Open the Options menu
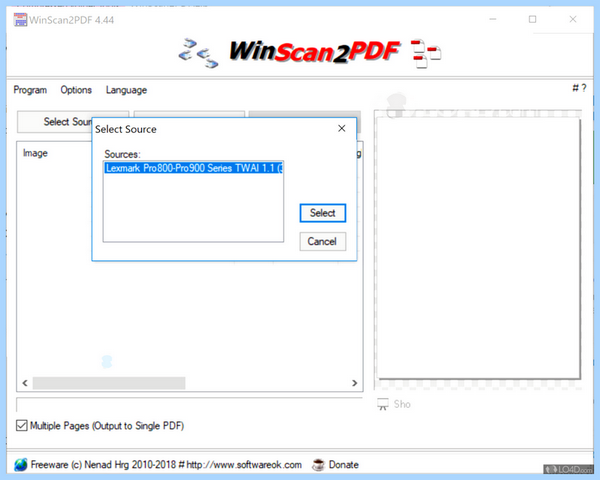Screen dimensions: 600x480 point(76,90)
